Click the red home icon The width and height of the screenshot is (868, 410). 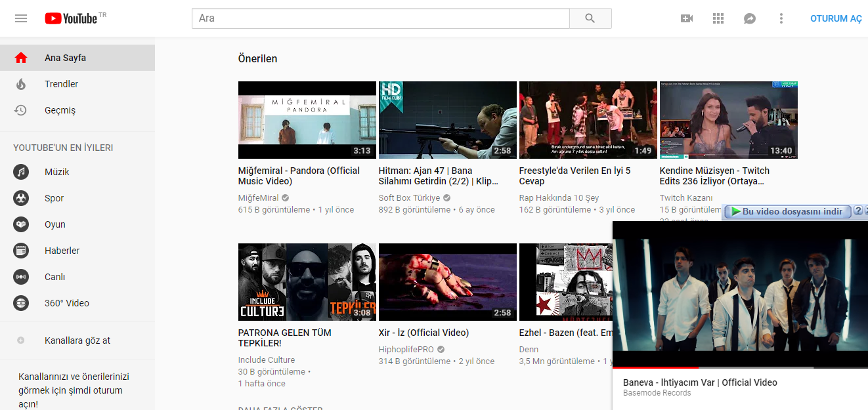(21, 58)
